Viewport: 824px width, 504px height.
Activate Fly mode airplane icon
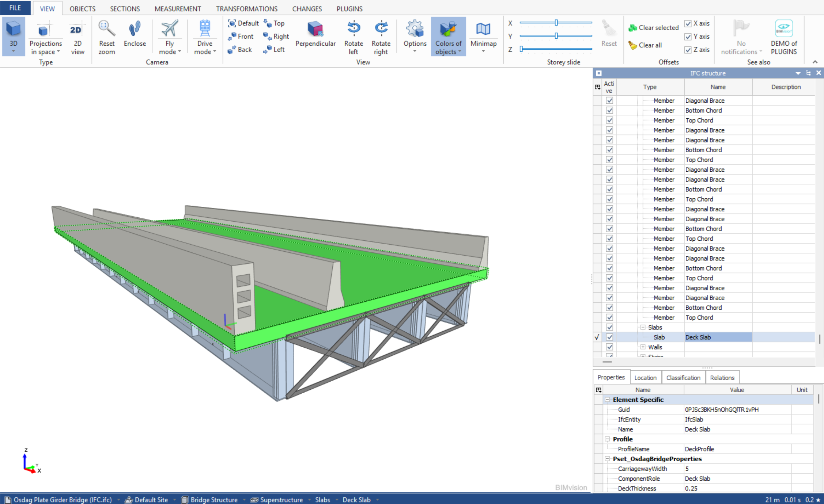pyautogui.click(x=169, y=28)
